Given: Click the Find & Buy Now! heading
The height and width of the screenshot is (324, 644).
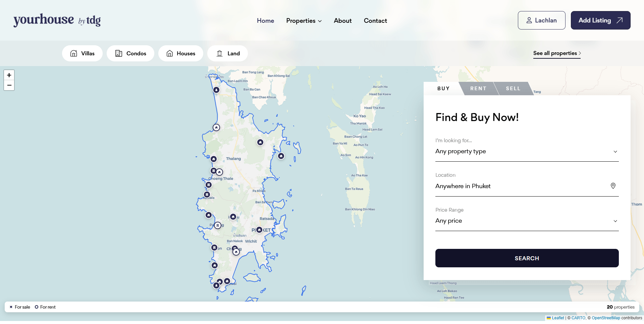Looking at the screenshot, I should (477, 117).
